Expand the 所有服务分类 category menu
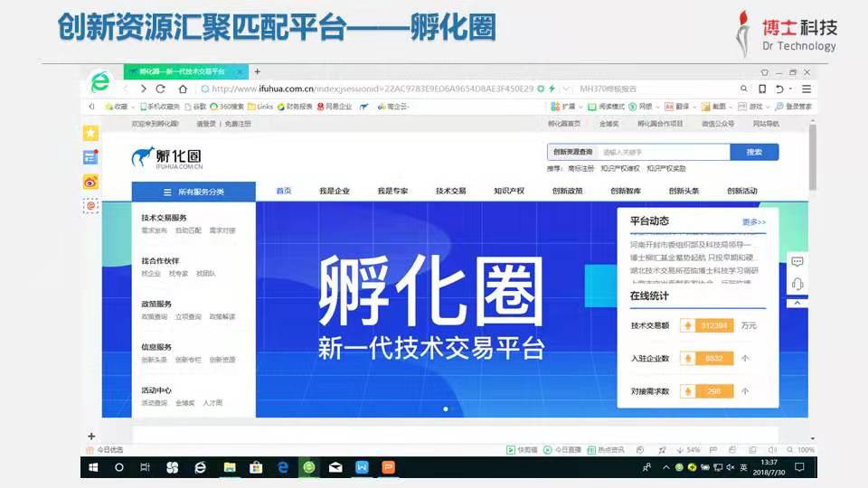Viewport: 868px width, 488px height. click(x=193, y=192)
